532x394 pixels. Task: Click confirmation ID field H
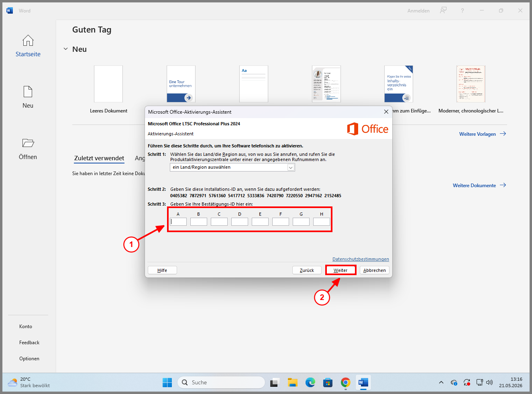pos(322,222)
